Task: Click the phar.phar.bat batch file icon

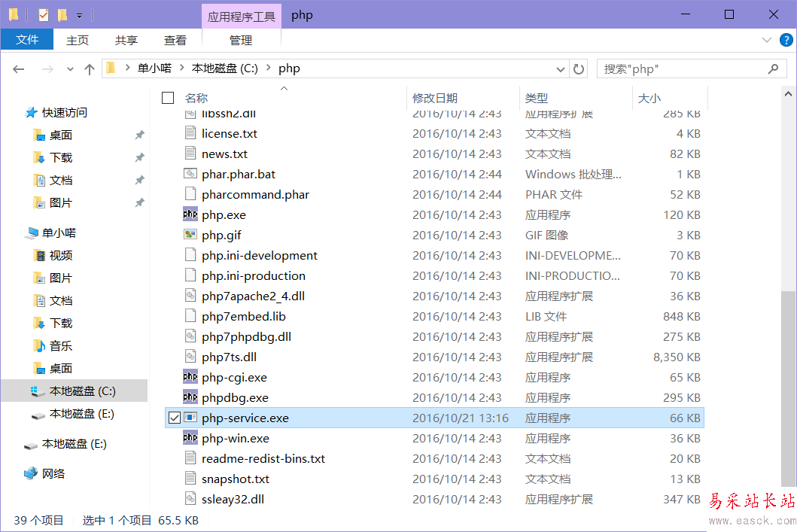Action: (x=190, y=174)
